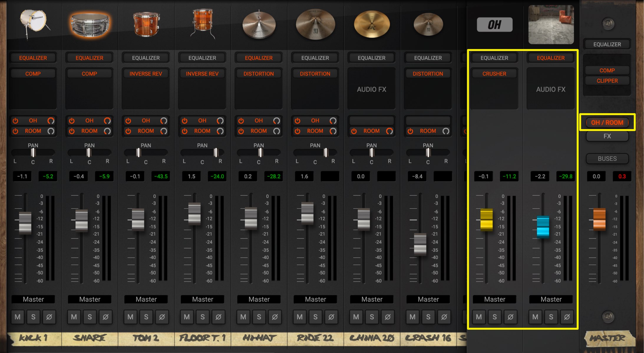Solo the China 20 channel
The width and height of the screenshot is (644, 353).
[x=372, y=317]
